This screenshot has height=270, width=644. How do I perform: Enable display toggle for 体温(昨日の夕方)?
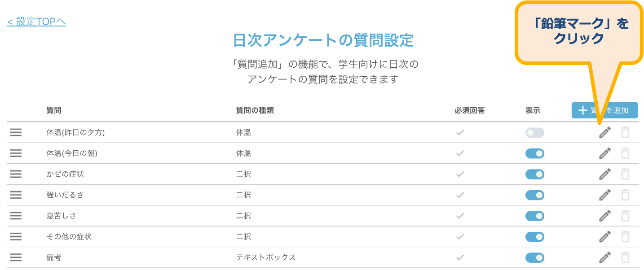click(534, 133)
